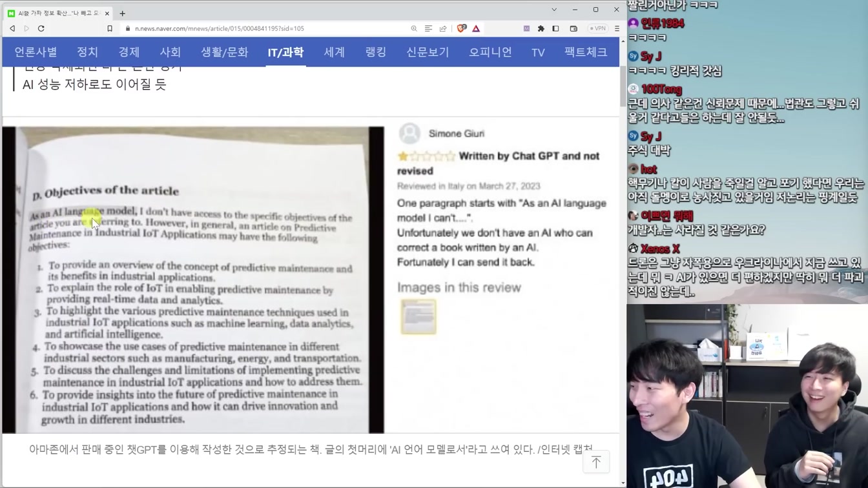
Task: Open the 팩트체크 section
Action: pyautogui.click(x=586, y=52)
